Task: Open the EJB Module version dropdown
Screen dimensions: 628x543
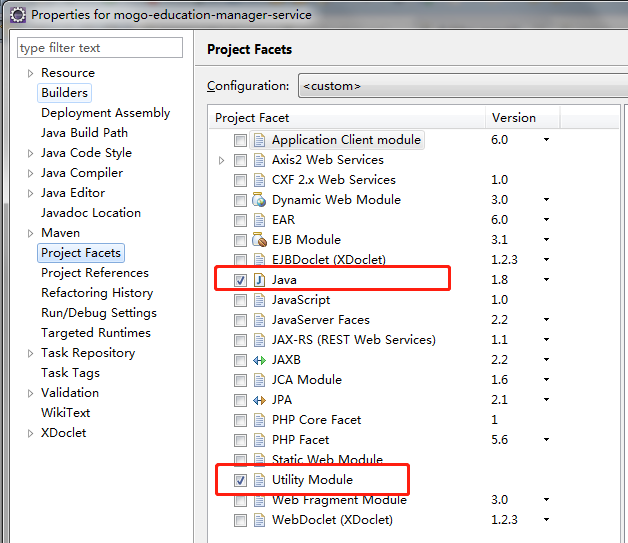Action: 546,239
